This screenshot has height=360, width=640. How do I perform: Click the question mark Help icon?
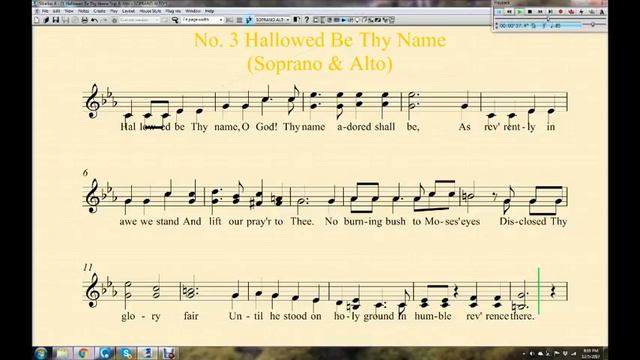(x=307, y=20)
